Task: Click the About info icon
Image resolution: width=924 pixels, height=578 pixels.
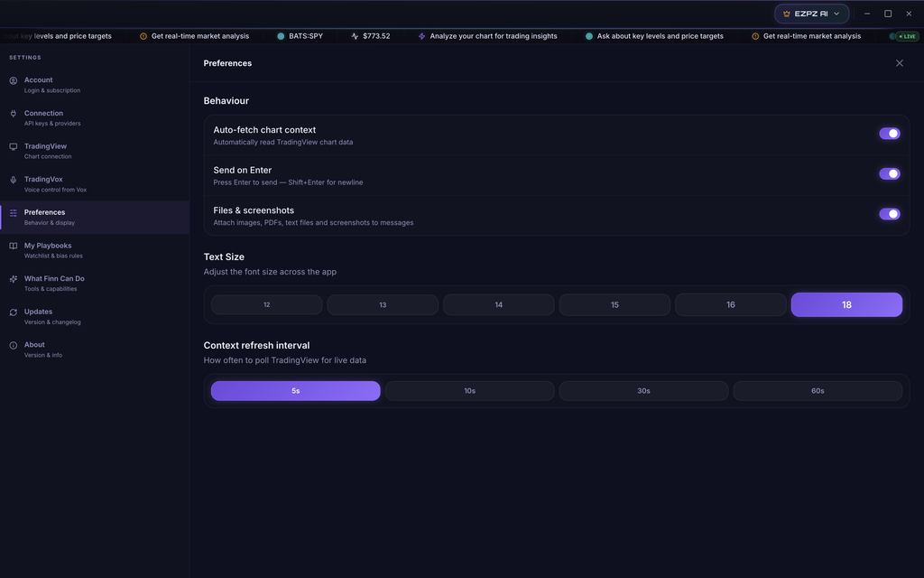Action: click(13, 345)
